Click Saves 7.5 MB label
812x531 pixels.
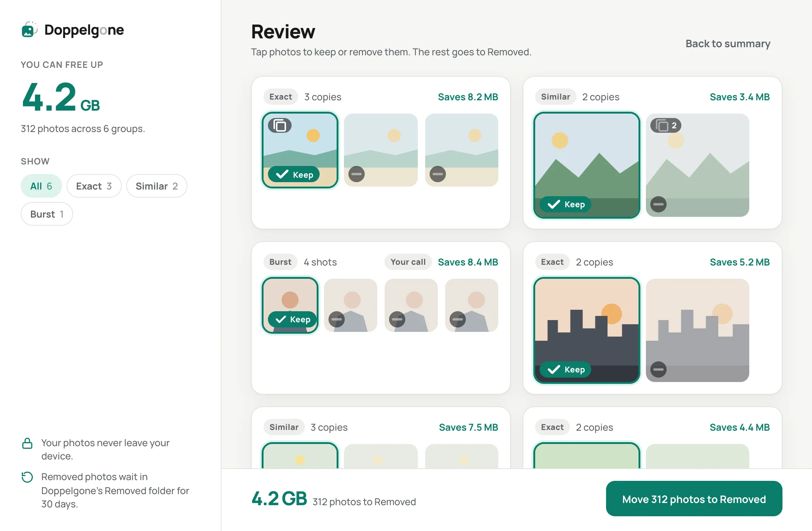coord(468,427)
